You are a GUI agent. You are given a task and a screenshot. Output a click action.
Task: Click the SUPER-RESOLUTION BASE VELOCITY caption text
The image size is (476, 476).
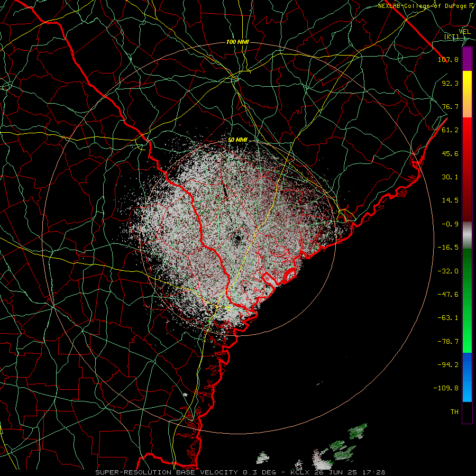[167, 472]
